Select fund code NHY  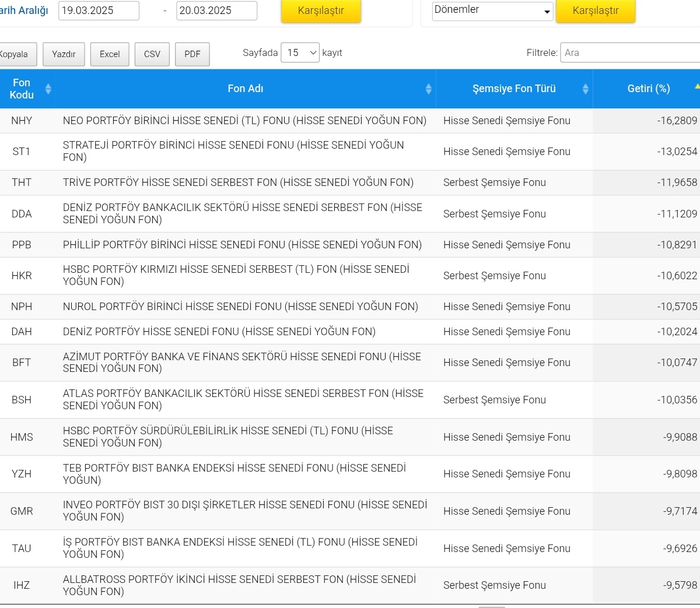(22, 121)
